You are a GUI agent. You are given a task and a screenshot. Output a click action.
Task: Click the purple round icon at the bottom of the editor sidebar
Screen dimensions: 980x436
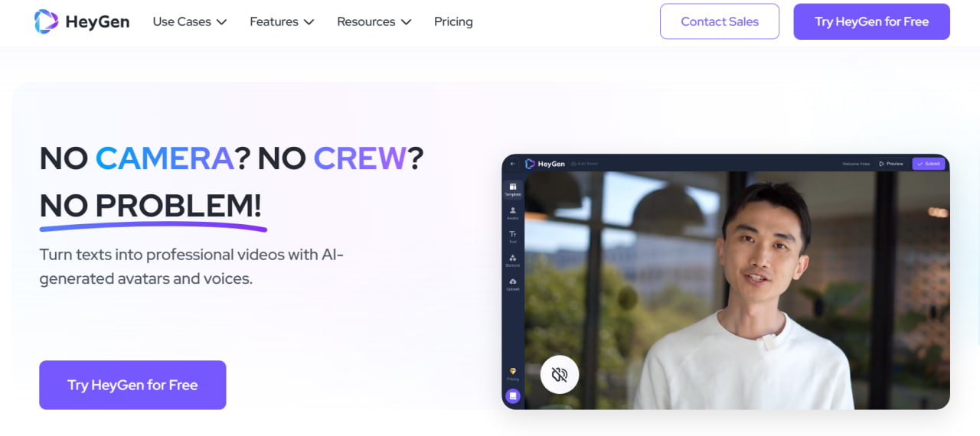click(513, 395)
